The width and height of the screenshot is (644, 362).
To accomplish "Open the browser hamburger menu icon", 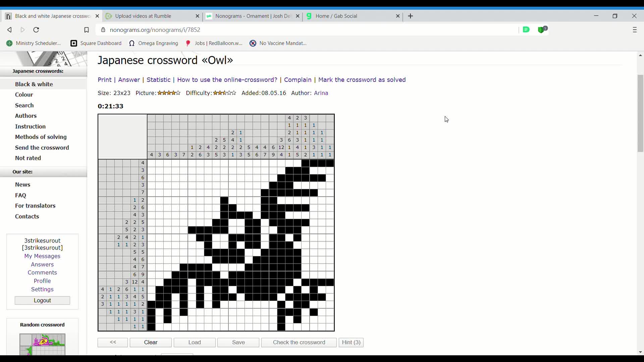I will pyautogui.click(x=635, y=30).
